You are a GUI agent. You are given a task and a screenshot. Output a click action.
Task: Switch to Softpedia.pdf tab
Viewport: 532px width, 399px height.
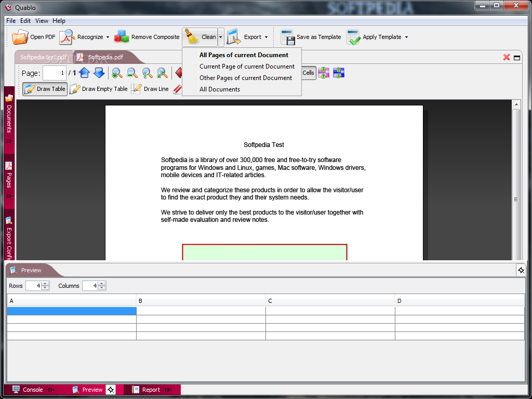click(105, 57)
